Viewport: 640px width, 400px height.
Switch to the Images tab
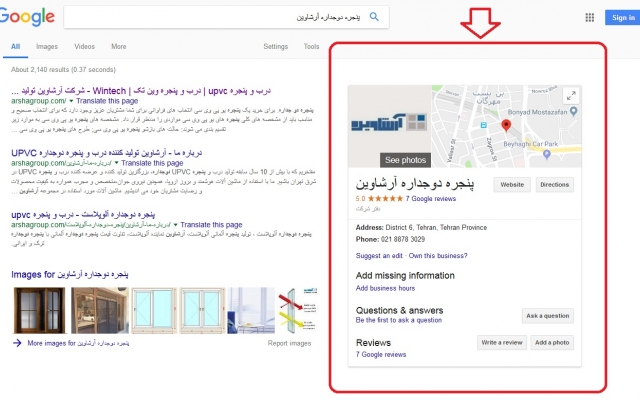(x=47, y=47)
